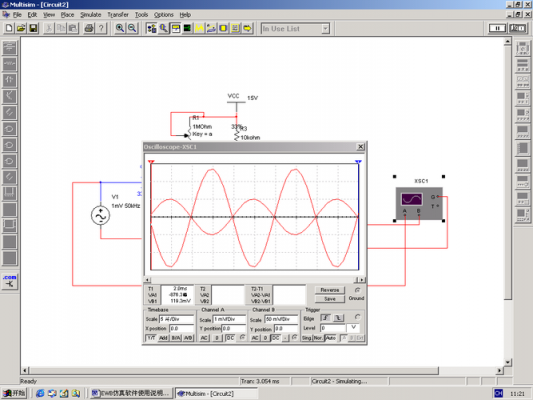The width and height of the screenshot is (533, 400).
Task: Click the blue T2 cursor marker
Action: [358, 162]
